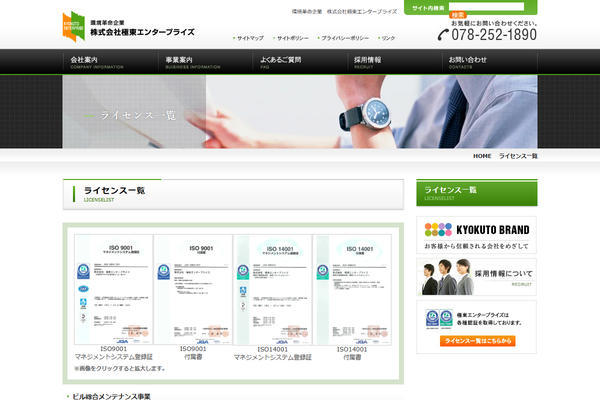Open the リンク link in header
600x400 pixels.
click(388, 38)
